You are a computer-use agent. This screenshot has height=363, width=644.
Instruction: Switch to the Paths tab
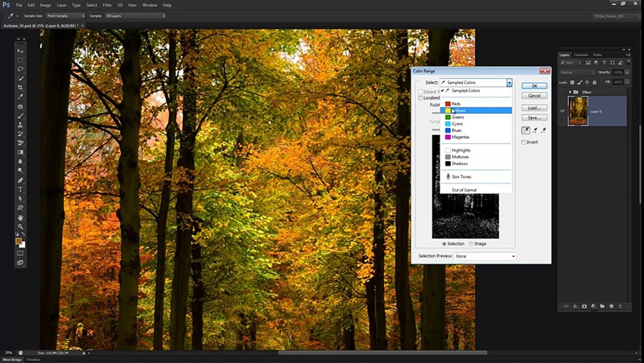click(597, 55)
